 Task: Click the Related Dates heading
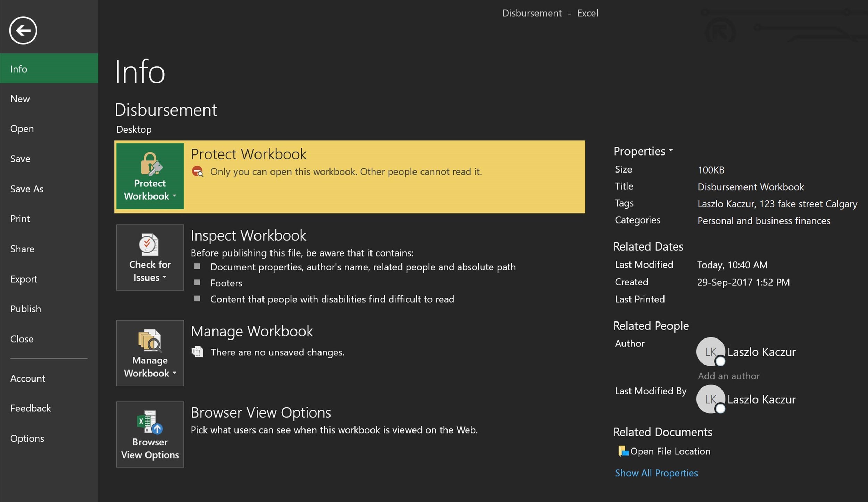648,246
